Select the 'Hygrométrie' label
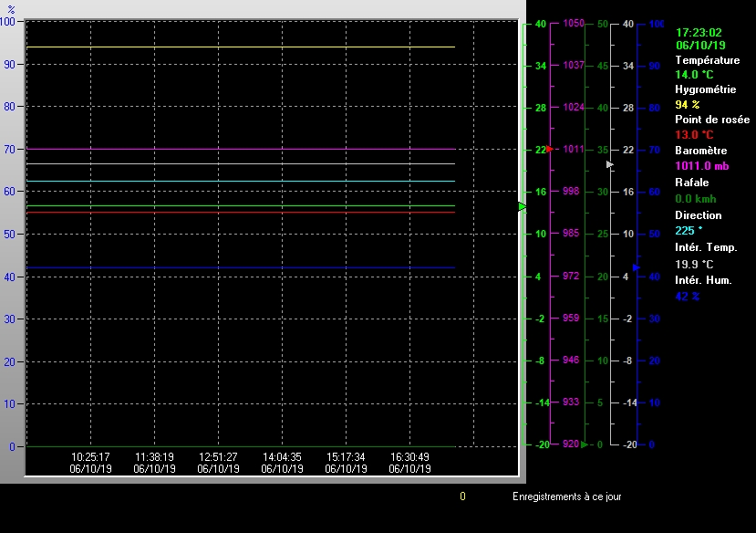The width and height of the screenshot is (756, 533). click(x=705, y=89)
